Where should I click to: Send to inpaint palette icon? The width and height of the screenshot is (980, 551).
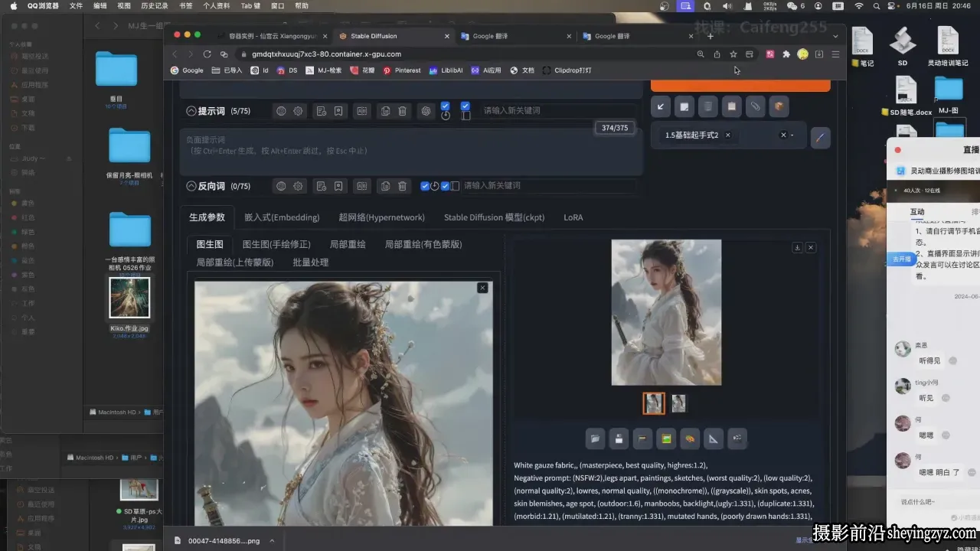point(690,439)
